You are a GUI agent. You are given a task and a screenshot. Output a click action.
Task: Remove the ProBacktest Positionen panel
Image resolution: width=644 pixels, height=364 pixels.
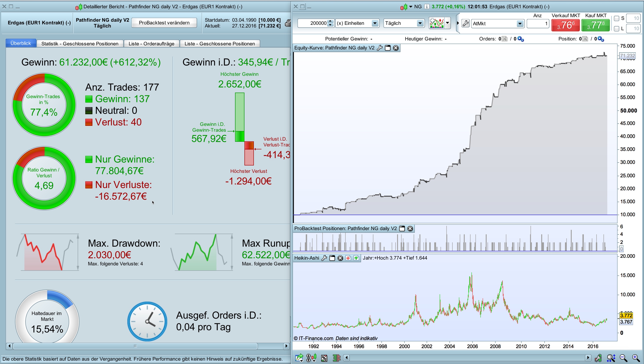coord(410,228)
